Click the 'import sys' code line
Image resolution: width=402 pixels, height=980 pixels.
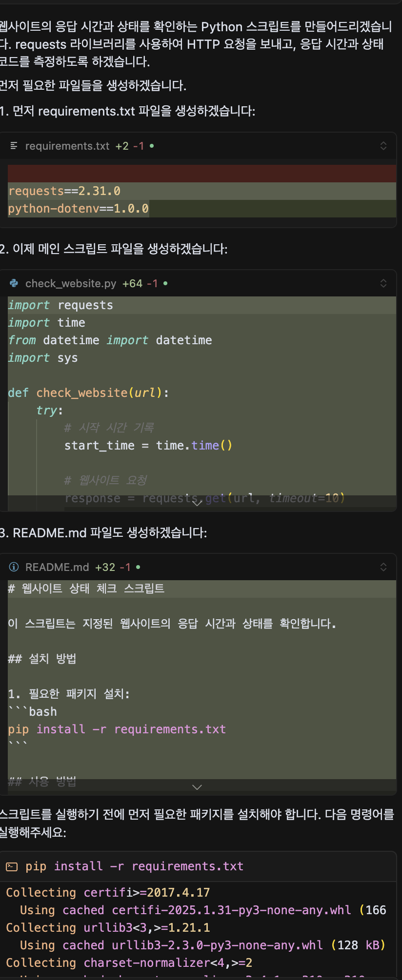pyautogui.click(x=43, y=358)
